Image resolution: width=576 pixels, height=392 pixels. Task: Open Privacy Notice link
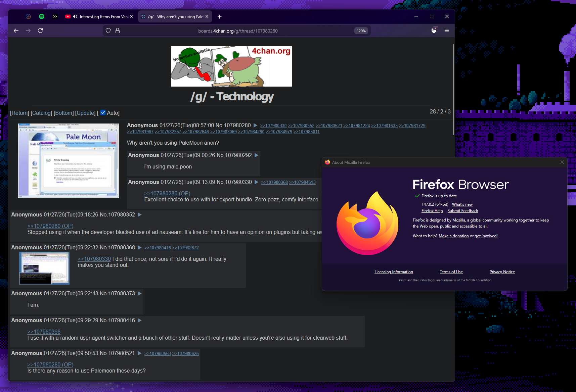502,272
